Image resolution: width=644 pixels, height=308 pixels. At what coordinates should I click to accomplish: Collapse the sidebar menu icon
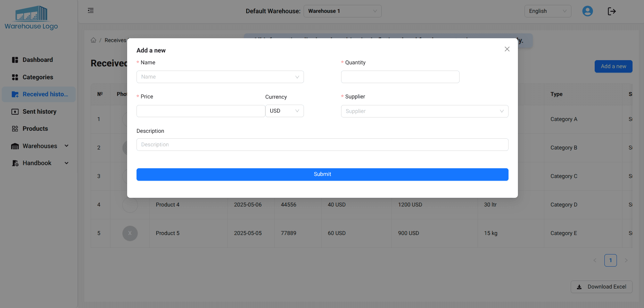tap(91, 10)
